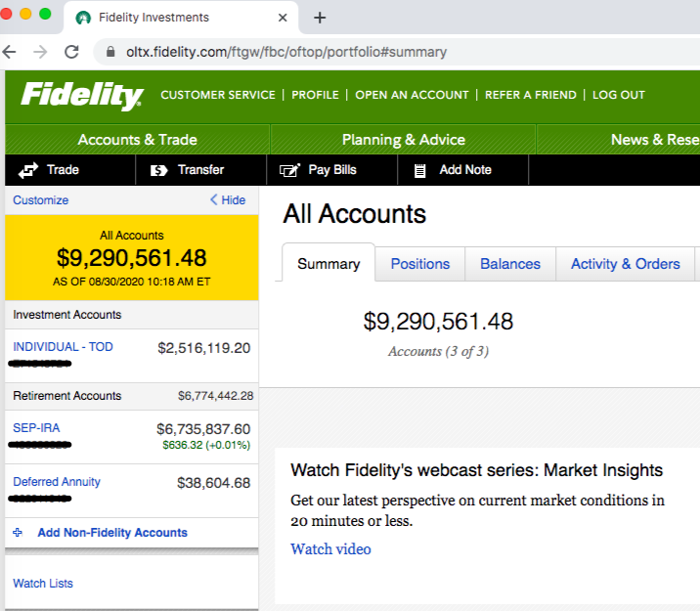700x611 pixels.
Task: Click the plus icon beside Add Non-Fidelity Accounts
Action: (18, 532)
